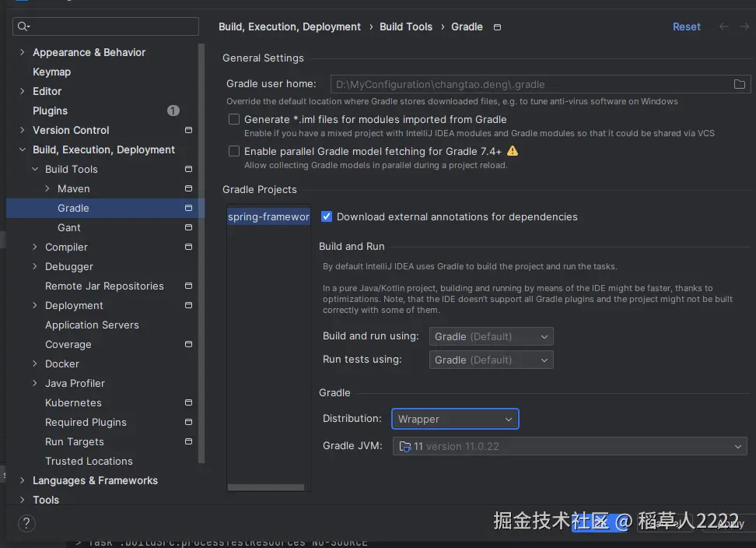Click the project icon on the Gradle row
This screenshot has height=548, width=756.
(188, 208)
